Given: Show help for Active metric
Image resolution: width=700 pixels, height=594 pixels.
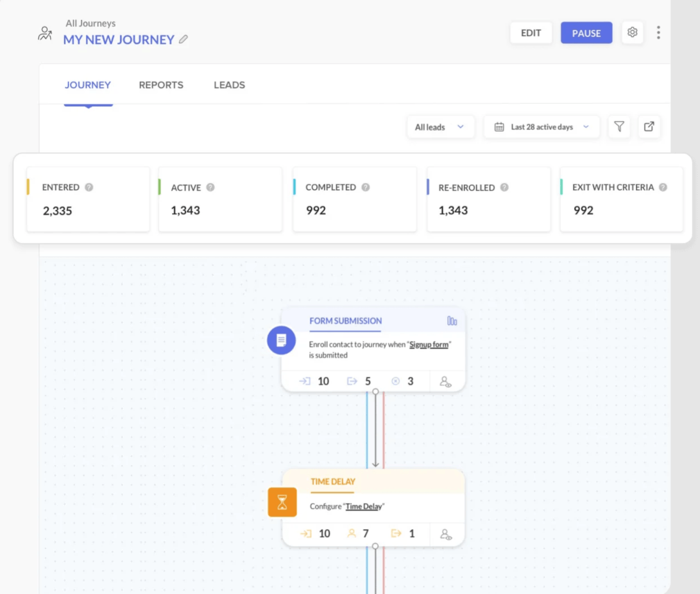Looking at the screenshot, I should point(210,187).
